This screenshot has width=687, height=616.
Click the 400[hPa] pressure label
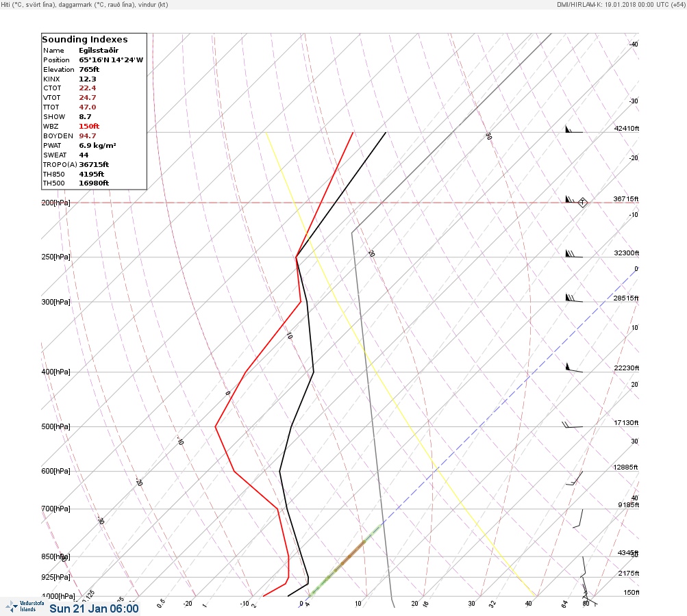(x=55, y=372)
